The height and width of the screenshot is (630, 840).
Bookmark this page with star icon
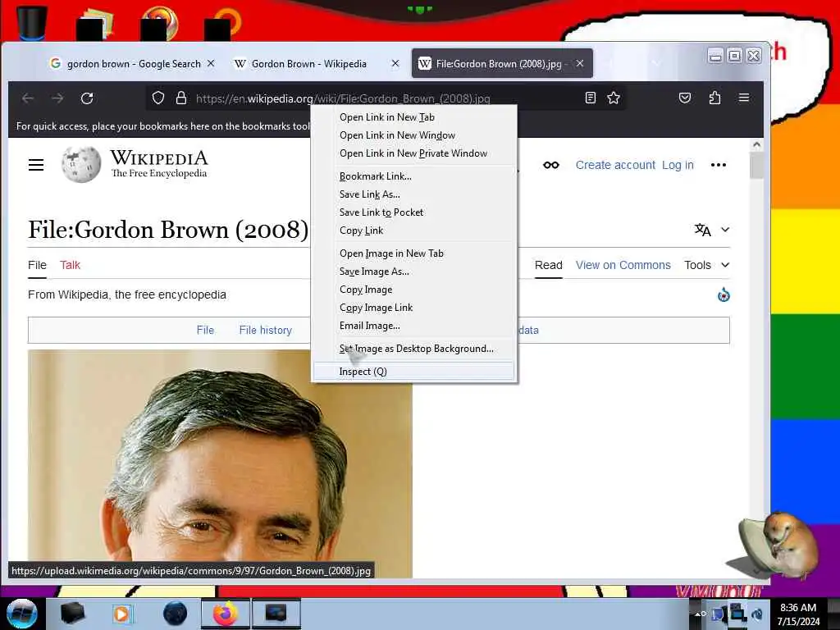click(614, 98)
